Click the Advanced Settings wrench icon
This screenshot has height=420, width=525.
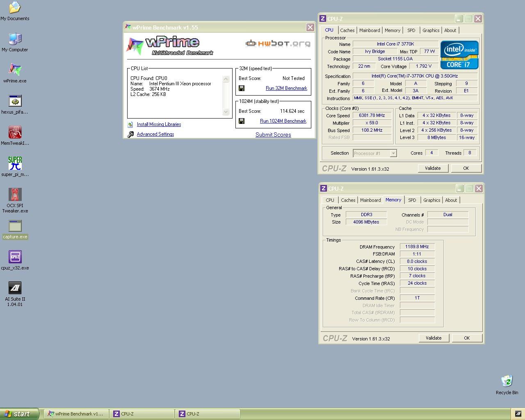point(130,134)
